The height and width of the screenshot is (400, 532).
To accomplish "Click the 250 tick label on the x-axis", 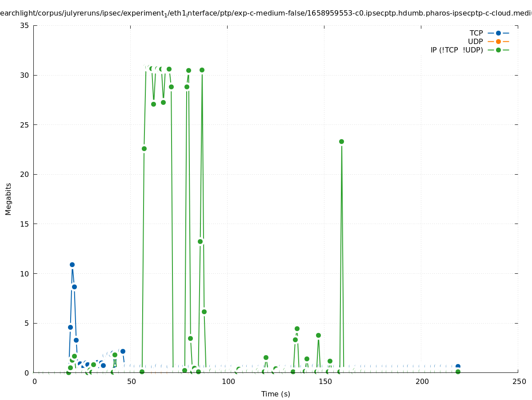I will pos(519,381).
